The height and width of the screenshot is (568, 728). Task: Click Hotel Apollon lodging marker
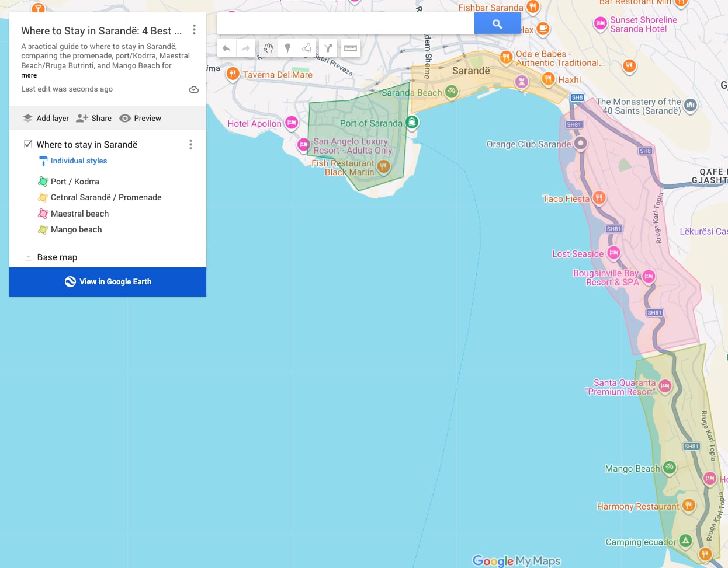click(x=292, y=123)
